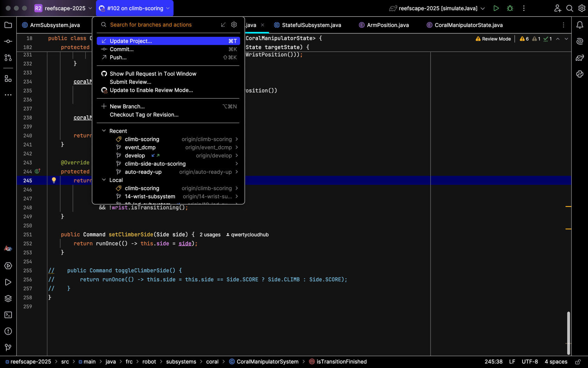The width and height of the screenshot is (588, 368).
Task: Expand submenu for climb-side-auto-scoring branch
Action: pyautogui.click(x=237, y=164)
